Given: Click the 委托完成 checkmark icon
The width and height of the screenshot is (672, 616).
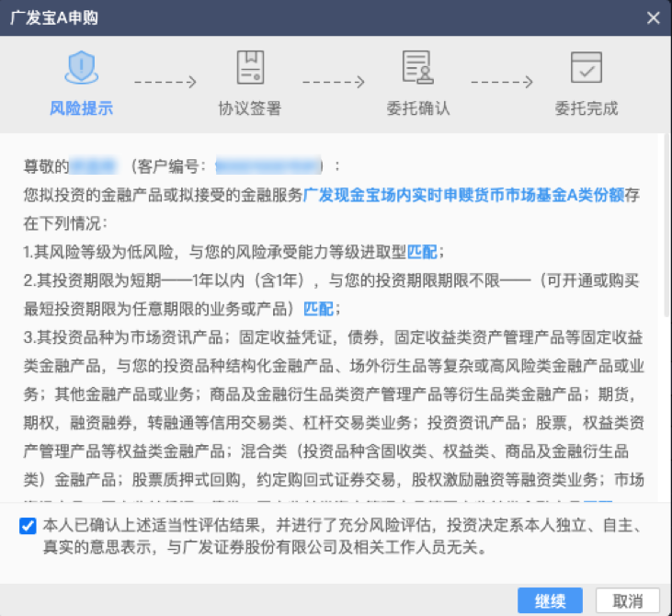Looking at the screenshot, I should tap(586, 67).
